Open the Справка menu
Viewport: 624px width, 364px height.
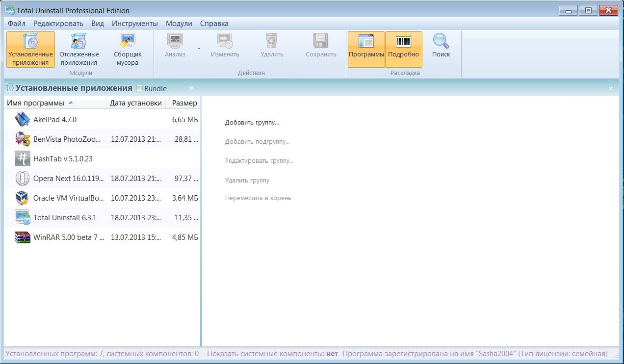tap(214, 23)
